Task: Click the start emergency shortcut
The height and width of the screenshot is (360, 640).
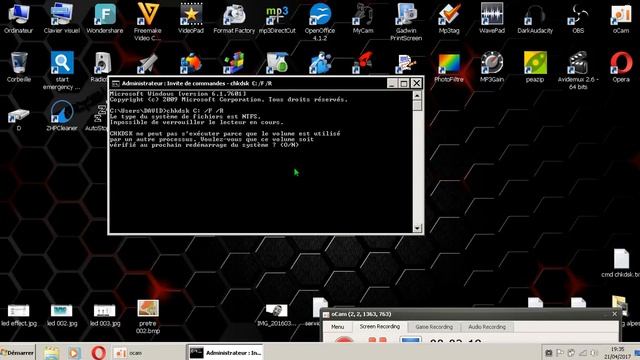Action: (x=62, y=70)
